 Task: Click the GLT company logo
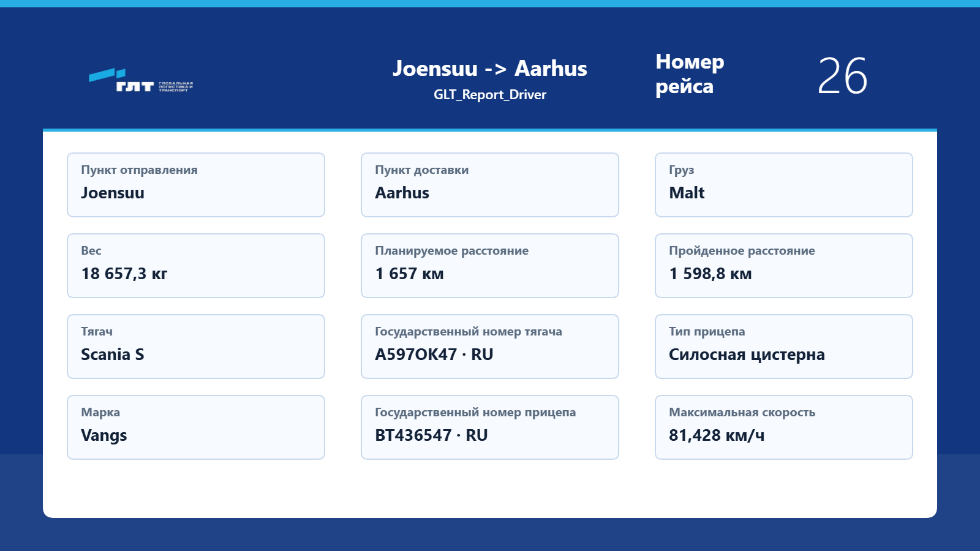pyautogui.click(x=141, y=81)
